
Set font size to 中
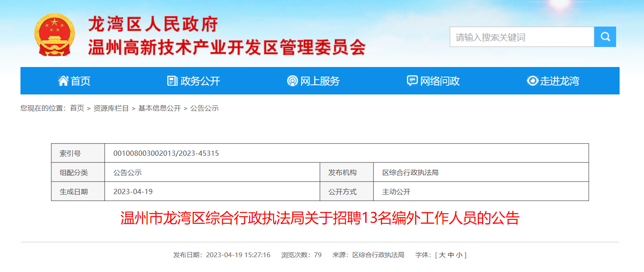point(451,255)
